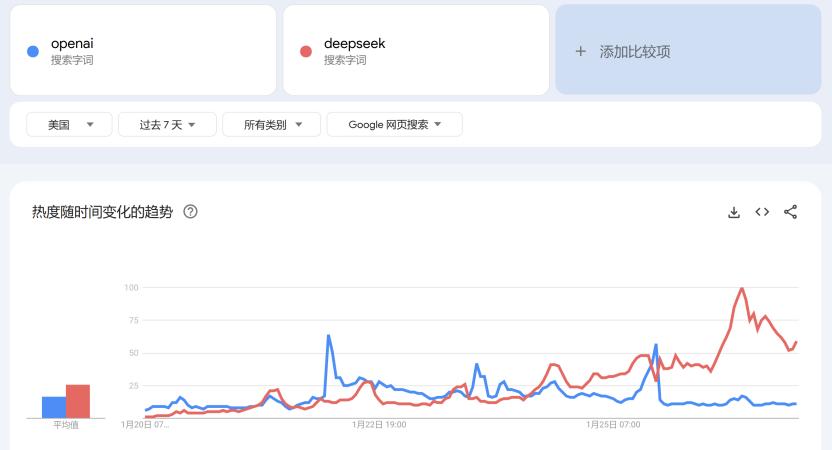Image resolution: width=832 pixels, height=450 pixels.
Task: Expand the 所有类别 category dropdown
Action: 272,125
